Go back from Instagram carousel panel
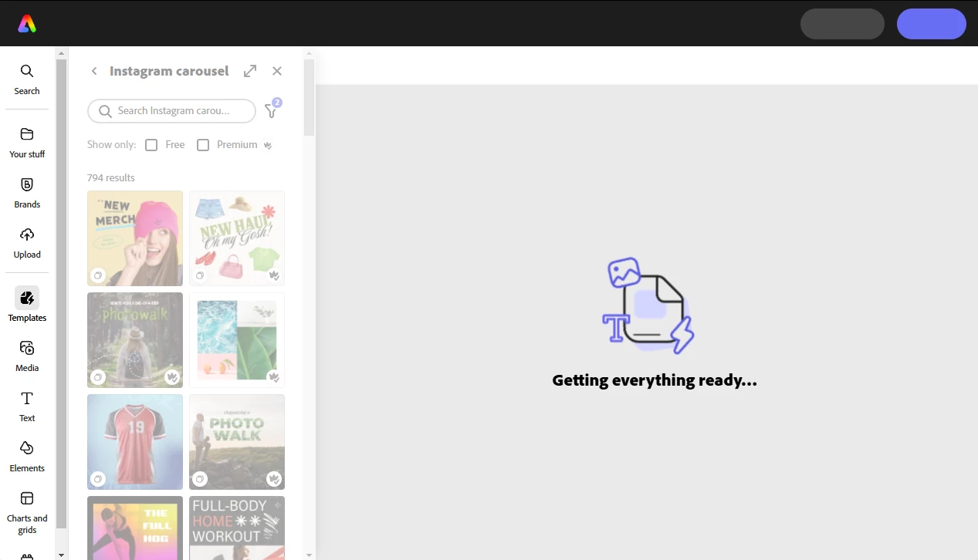The width and height of the screenshot is (978, 560). click(94, 71)
